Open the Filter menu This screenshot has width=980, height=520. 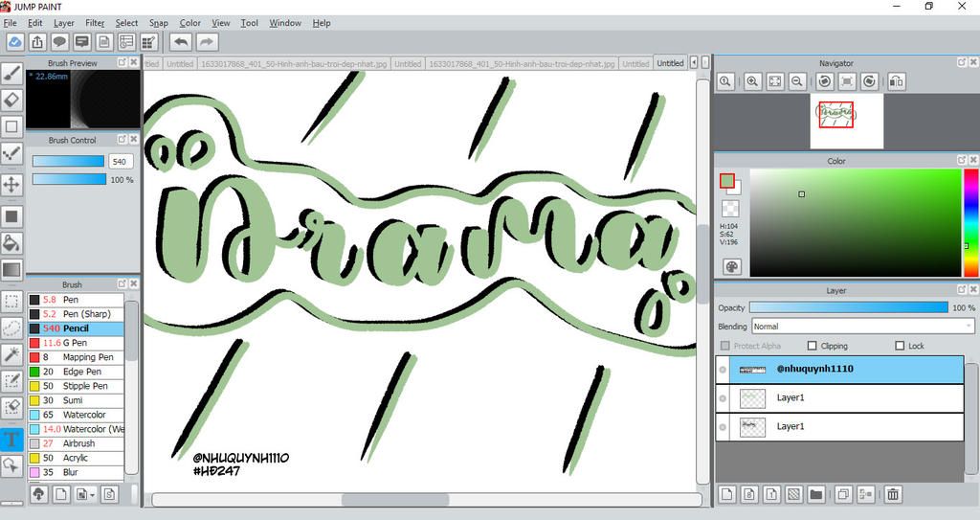[95, 23]
